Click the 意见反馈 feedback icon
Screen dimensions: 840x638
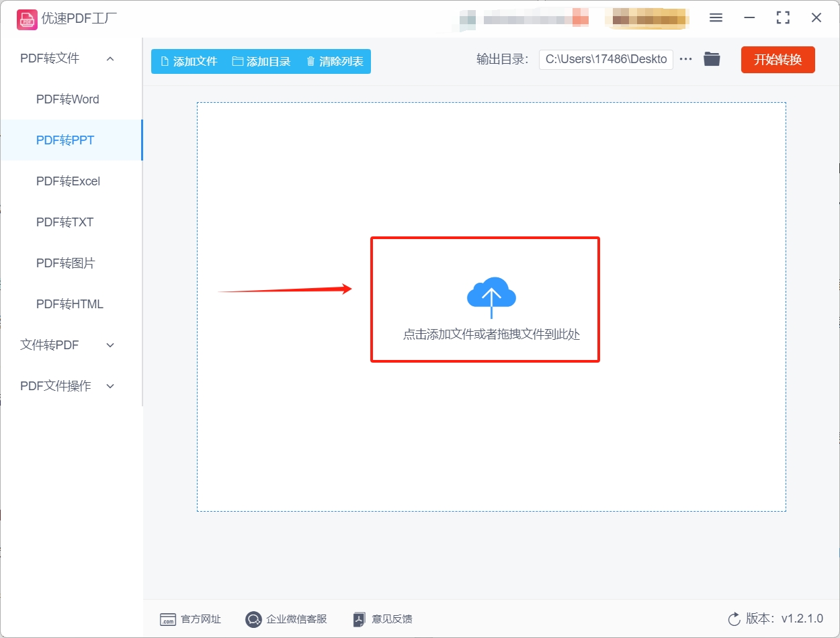coord(358,619)
